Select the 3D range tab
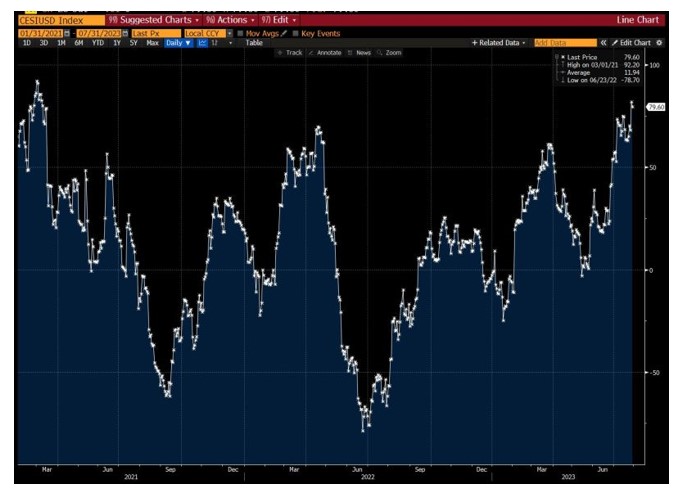 pos(44,43)
